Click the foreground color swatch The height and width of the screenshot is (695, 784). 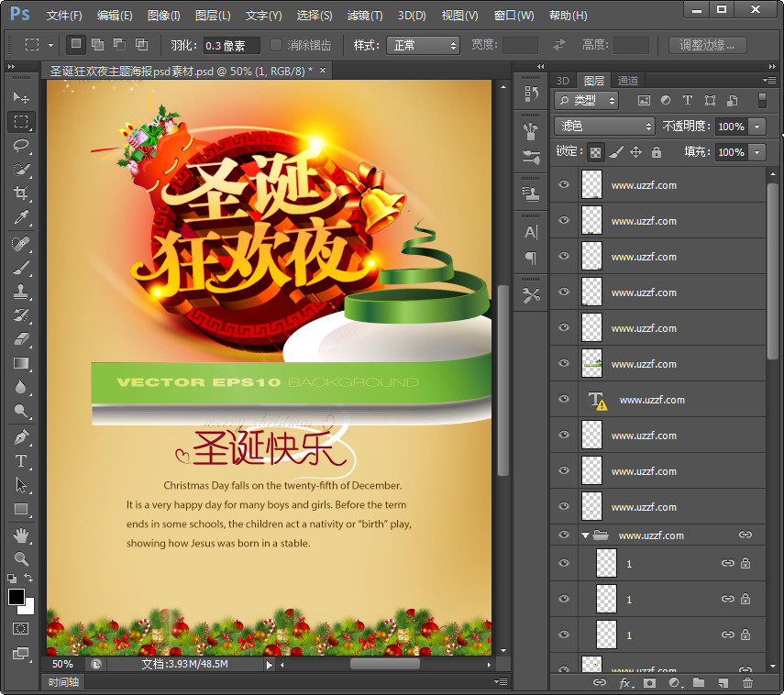click(x=16, y=597)
